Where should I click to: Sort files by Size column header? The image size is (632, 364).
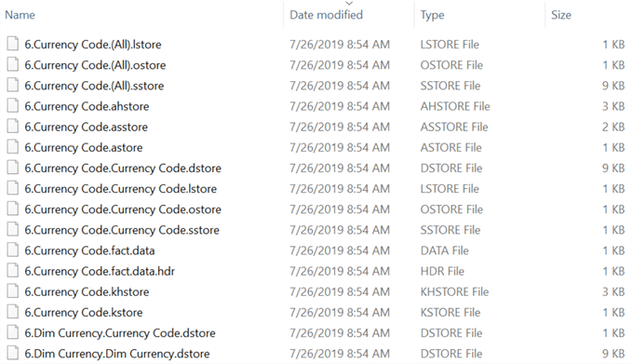pyautogui.click(x=561, y=15)
